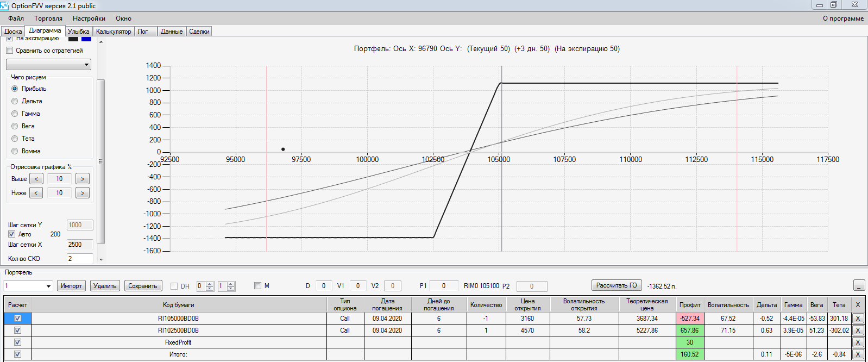Toggle the Авто grid step checkbox

(x=11, y=234)
